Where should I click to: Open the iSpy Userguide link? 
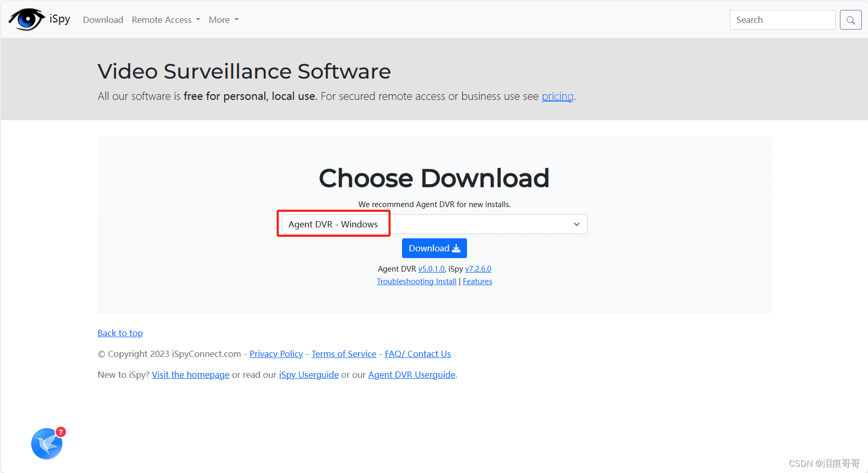coord(309,375)
